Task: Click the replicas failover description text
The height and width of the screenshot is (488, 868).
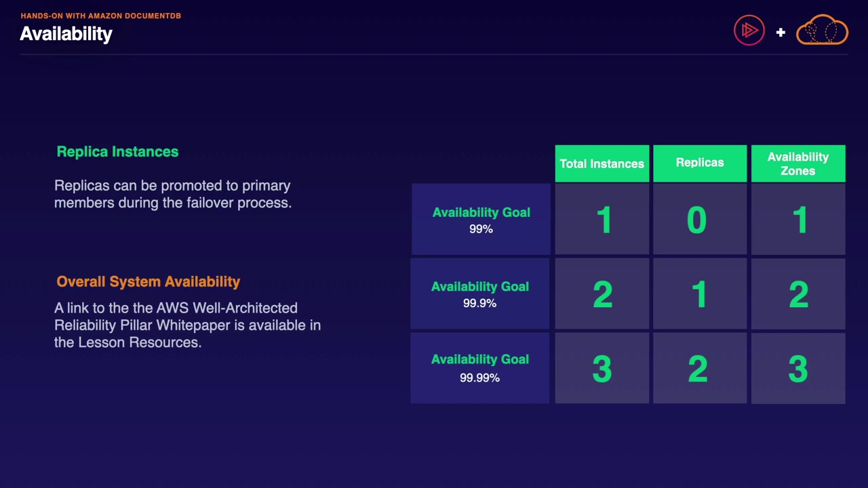Action: click(x=173, y=194)
